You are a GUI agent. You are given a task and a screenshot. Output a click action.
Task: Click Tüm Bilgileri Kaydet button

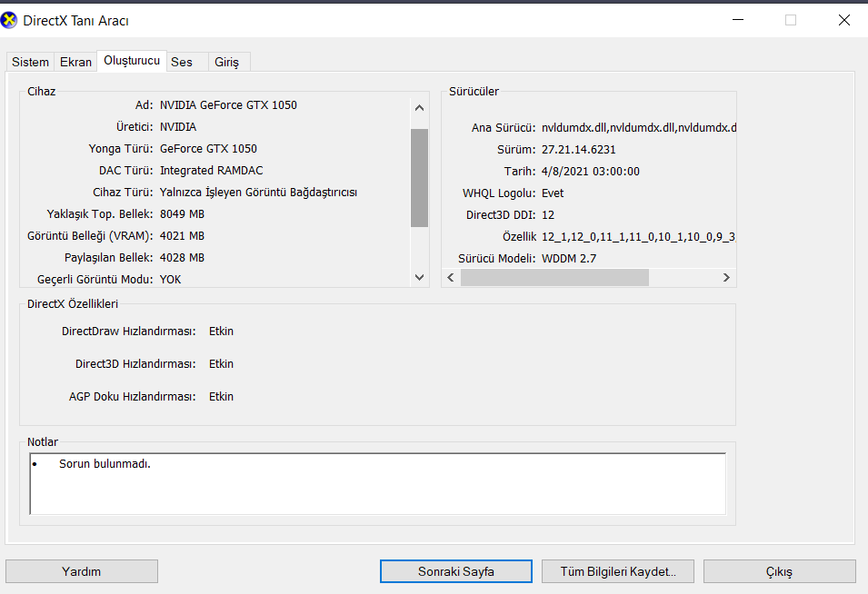tap(618, 571)
